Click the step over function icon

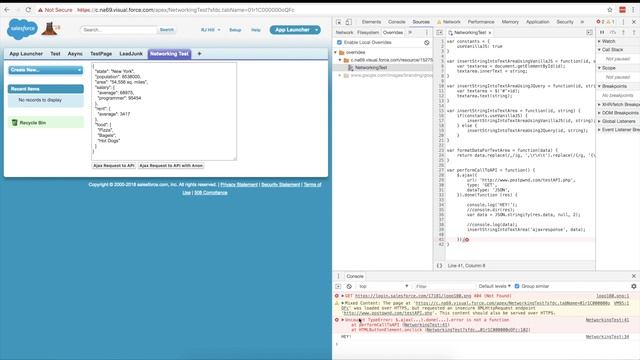(613, 32)
